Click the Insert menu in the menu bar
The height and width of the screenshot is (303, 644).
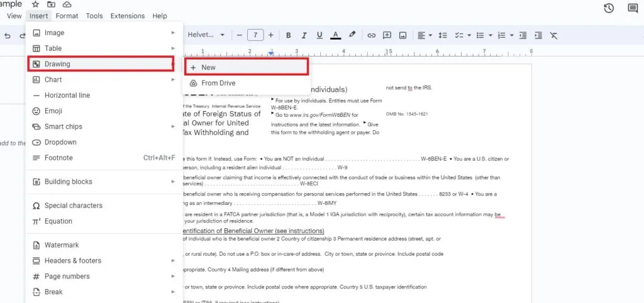[38, 16]
